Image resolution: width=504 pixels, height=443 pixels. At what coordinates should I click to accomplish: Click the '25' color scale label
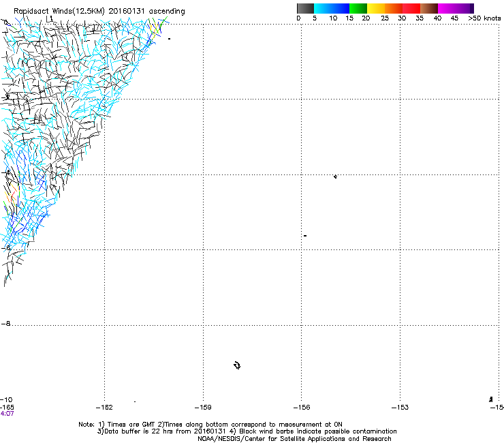(x=385, y=18)
